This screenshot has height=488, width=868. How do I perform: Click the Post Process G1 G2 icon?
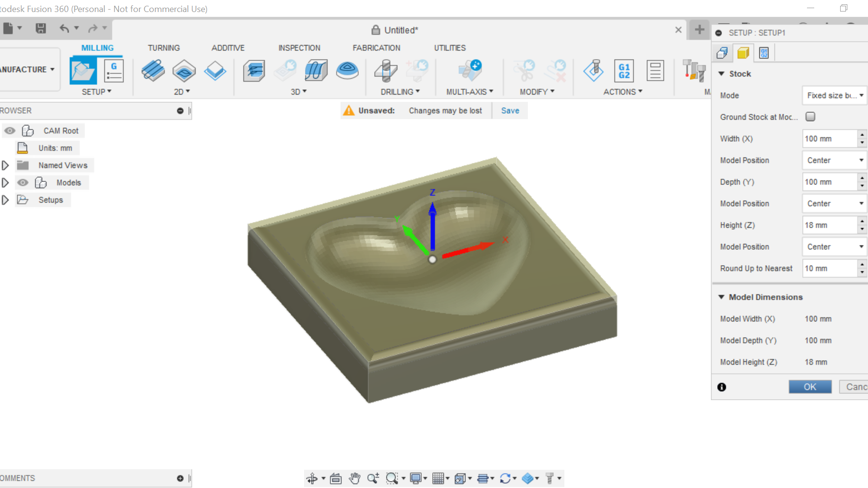click(624, 71)
